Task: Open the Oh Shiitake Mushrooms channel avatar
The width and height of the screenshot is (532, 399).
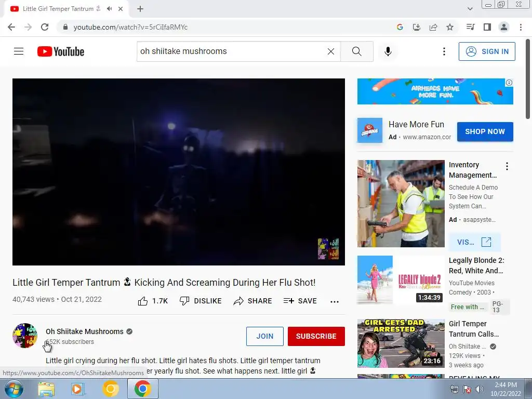Action: (25, 336)
